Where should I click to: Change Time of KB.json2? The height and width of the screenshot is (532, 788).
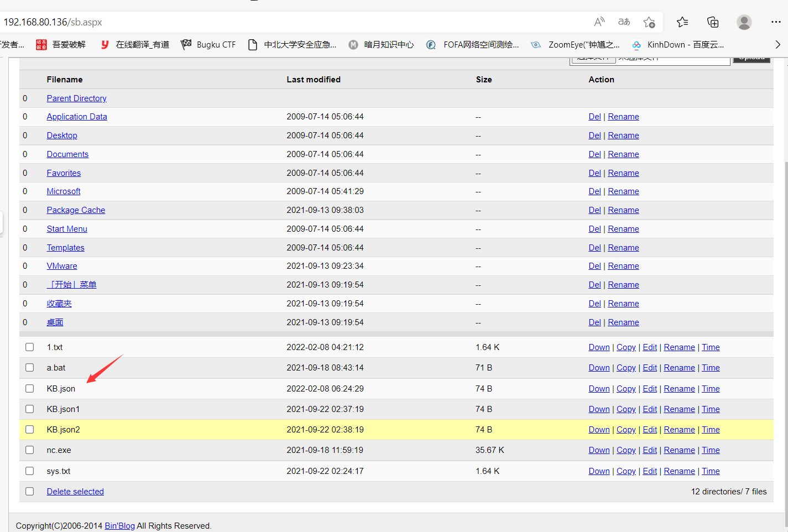[711, 430]
